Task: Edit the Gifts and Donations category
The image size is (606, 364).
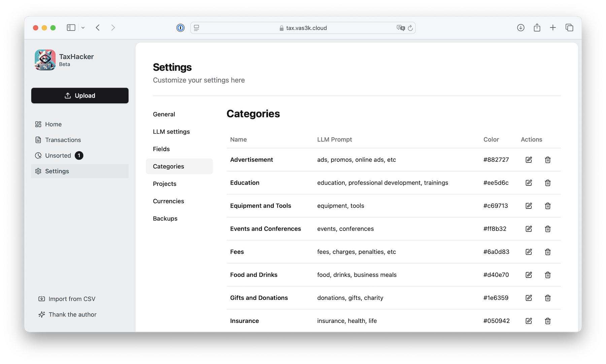Action: point(529,298)
